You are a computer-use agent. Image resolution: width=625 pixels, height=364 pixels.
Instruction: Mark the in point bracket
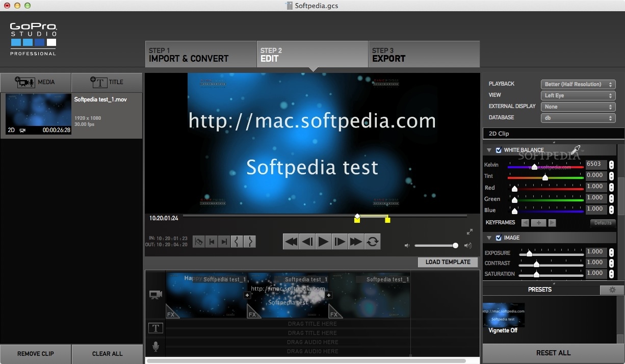[237, 242]
